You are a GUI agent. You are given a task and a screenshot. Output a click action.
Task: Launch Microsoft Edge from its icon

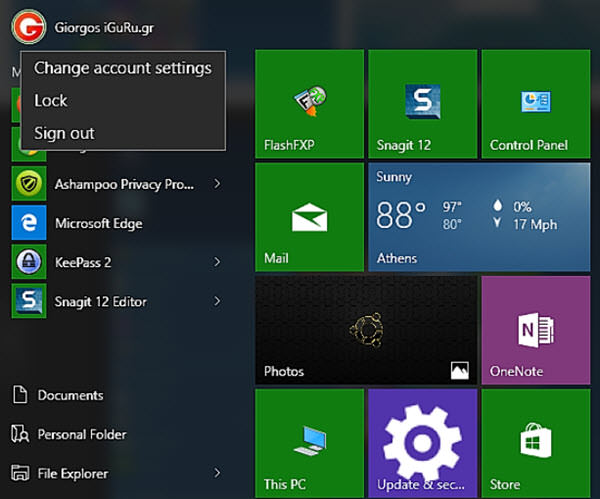[29, 222]
